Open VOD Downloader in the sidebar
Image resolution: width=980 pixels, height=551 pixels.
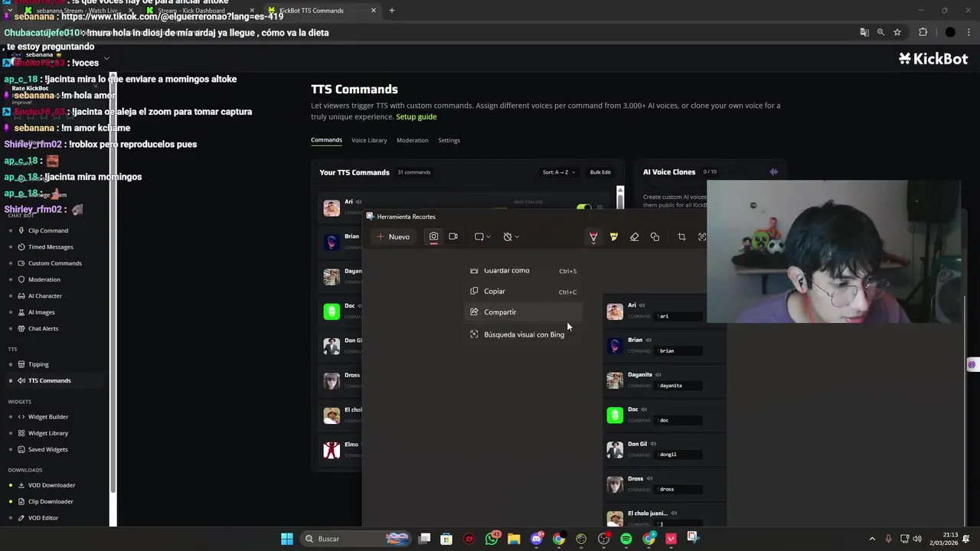pyautogui.click(x=51, y=485)
